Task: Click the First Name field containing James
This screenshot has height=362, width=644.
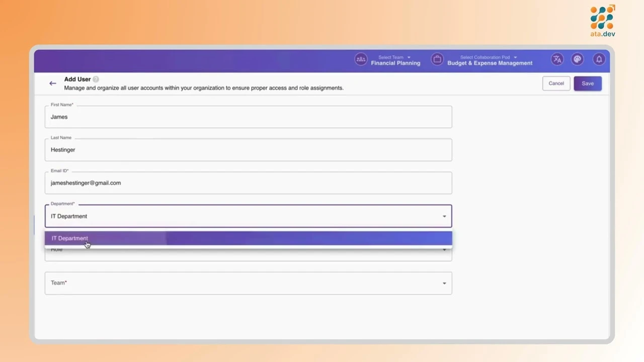Action: coord(248,117)
